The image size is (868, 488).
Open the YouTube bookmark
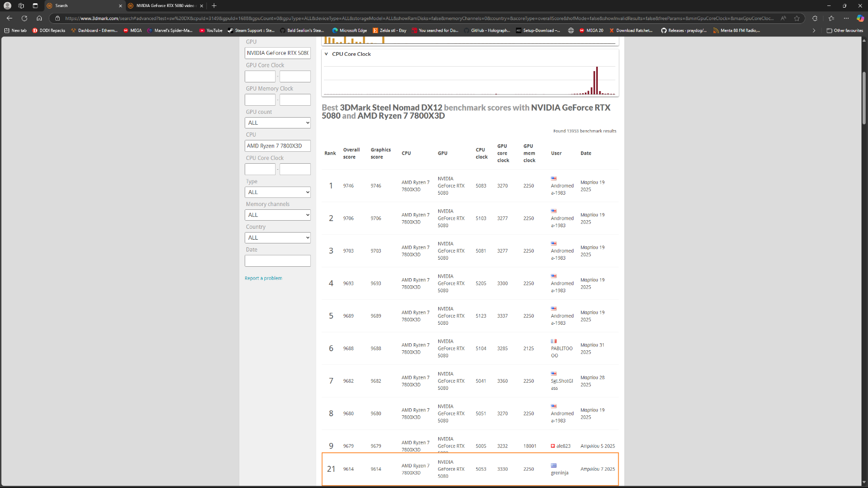click(x=210, y=30)
